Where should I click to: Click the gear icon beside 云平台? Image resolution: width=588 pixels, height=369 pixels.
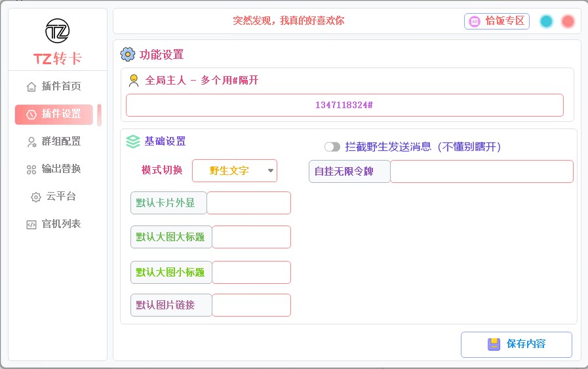(36, 197)
